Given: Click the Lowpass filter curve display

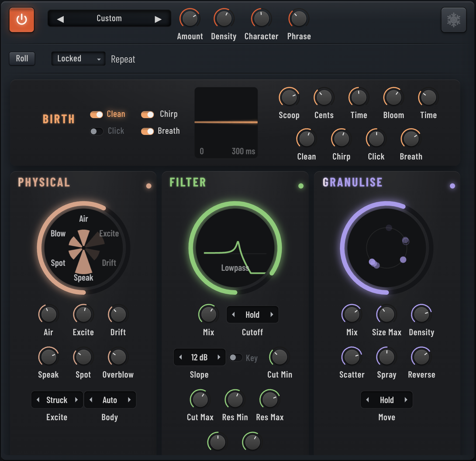Looking at the screenshot, I should pos(235,248).
